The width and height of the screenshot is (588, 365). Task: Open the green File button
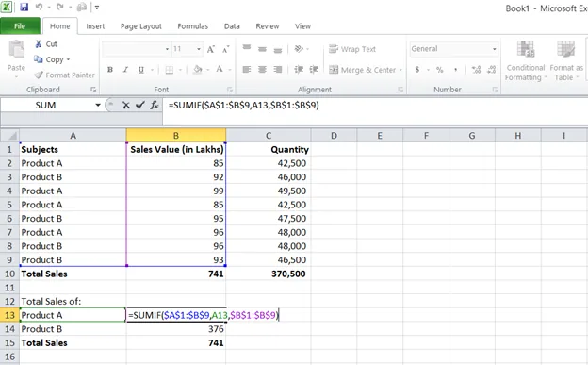click(x=20, y=25)
